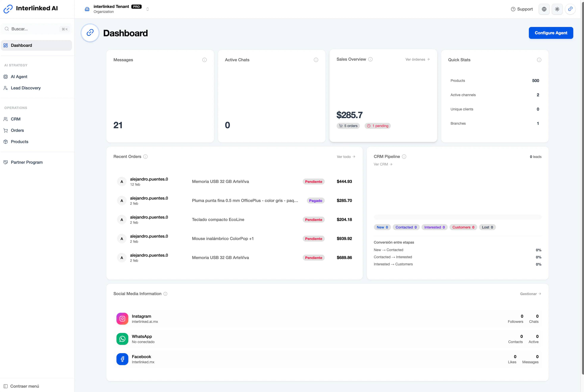Viewport: 584px width, 392px height.
Task: Click Recent Orders info icon
Action: [145, 157]
